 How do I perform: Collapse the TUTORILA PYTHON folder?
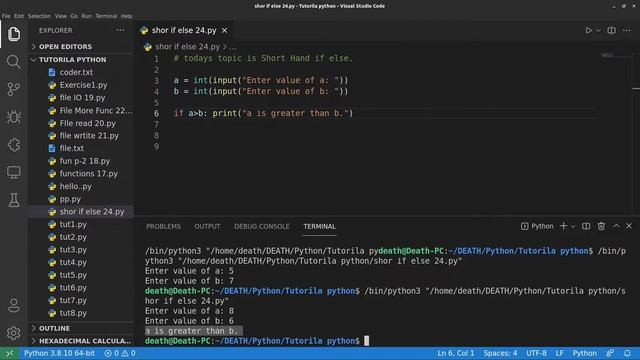coord(81,60)
